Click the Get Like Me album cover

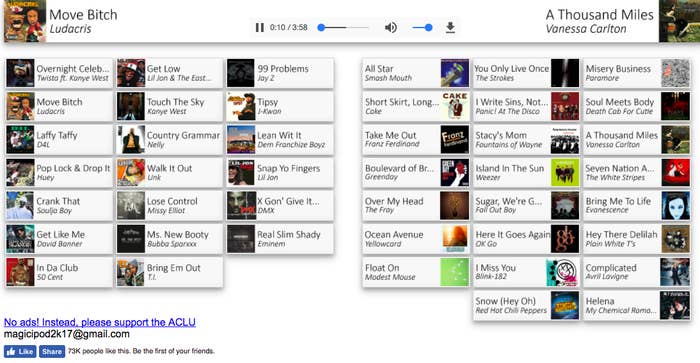(x=20, y=239)
